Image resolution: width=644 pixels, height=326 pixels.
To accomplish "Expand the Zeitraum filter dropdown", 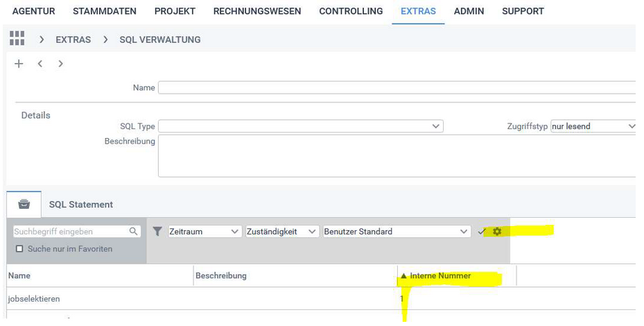I will (x=204, y=232).
